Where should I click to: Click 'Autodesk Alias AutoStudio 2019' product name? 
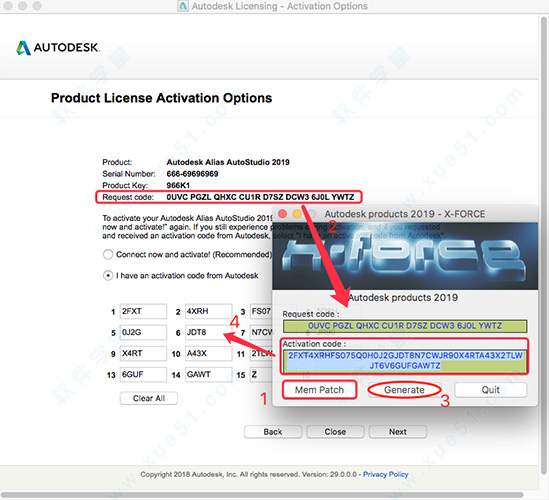click(228, 162)
